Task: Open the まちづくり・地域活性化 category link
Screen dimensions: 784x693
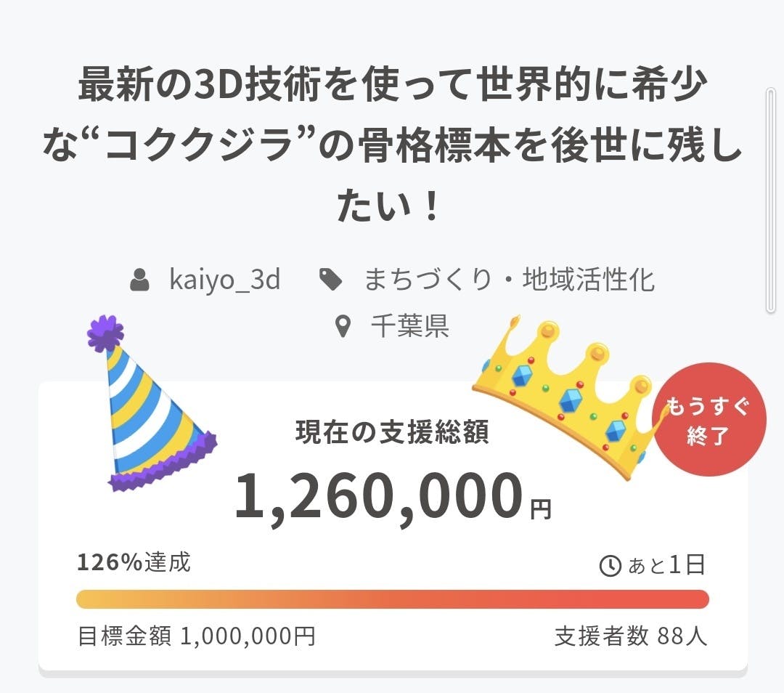Action: pos(509,280)
